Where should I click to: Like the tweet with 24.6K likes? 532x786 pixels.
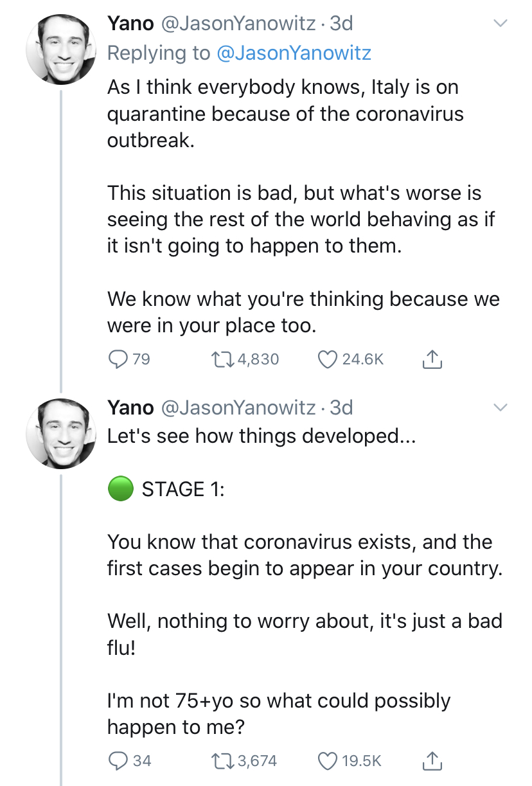click(328, 359)
